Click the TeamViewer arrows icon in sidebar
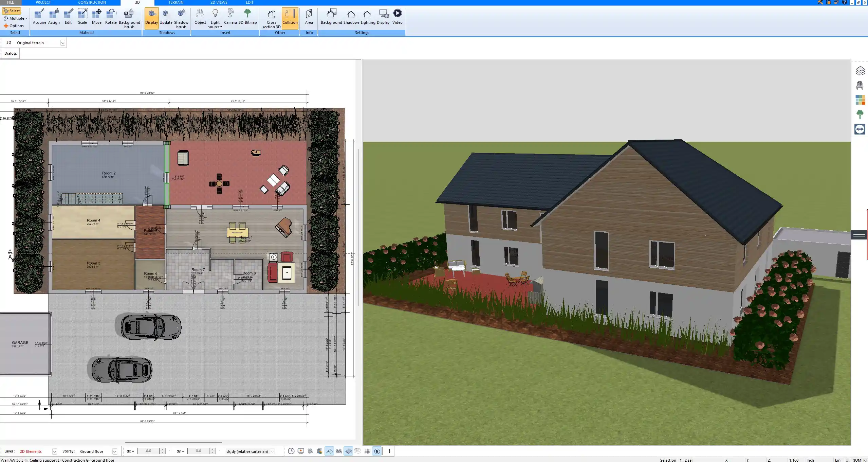Image resolution: width=868 pixels, height=462 pixels. pyautogui.click(x=860, y=129)
